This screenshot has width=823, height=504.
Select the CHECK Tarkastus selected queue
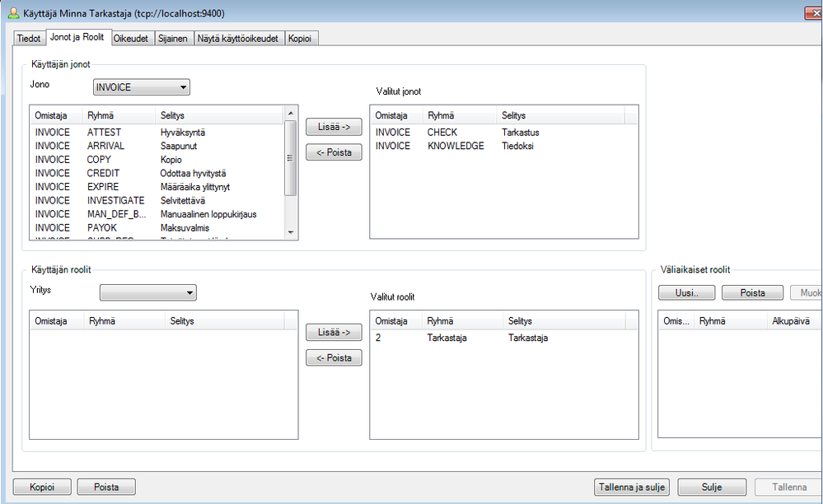click(x=504, y=133)
